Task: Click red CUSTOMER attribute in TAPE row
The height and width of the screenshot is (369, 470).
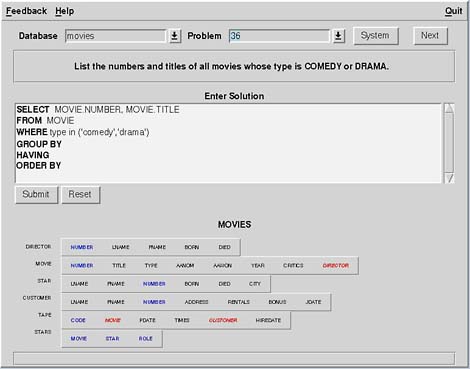Action: [223, 320]
